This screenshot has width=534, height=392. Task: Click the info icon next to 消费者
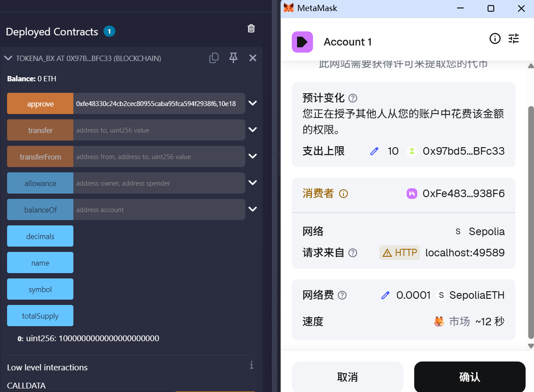click(343, 194)
